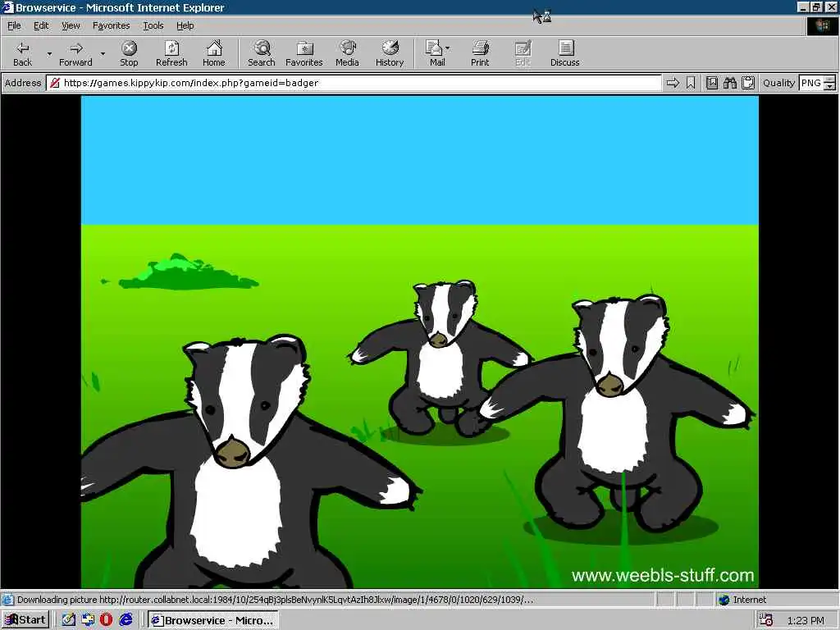
Task: Open the Help menu
Action: click(185, 25)
